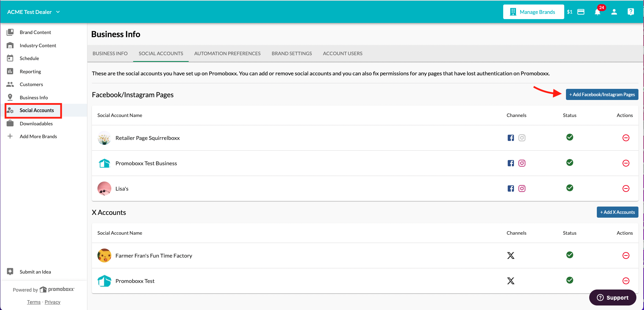Screen dimensions: 644x310
Task: Switch to the BUSINESS INFO tab
Action: pos(110,53)
